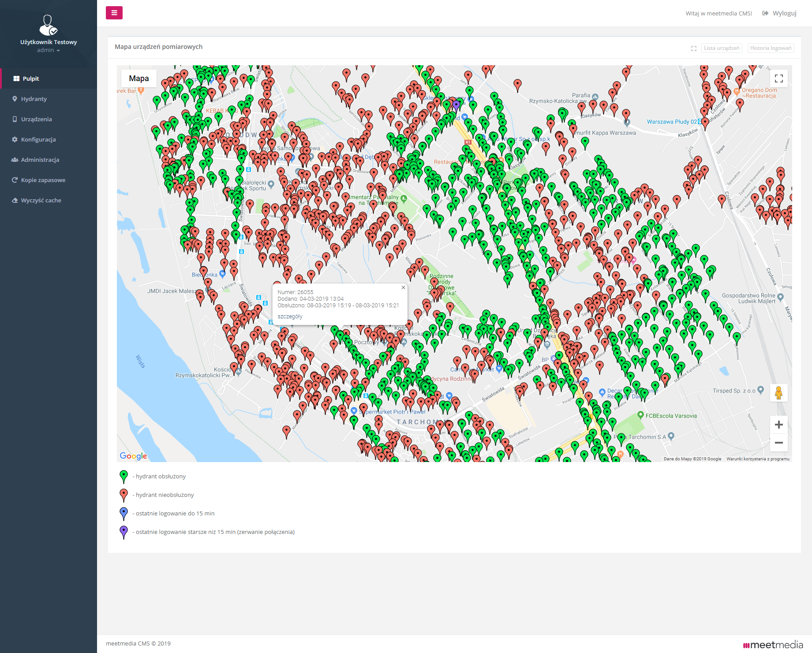Toggle map fullscreen view

click(x=778, y=78)
